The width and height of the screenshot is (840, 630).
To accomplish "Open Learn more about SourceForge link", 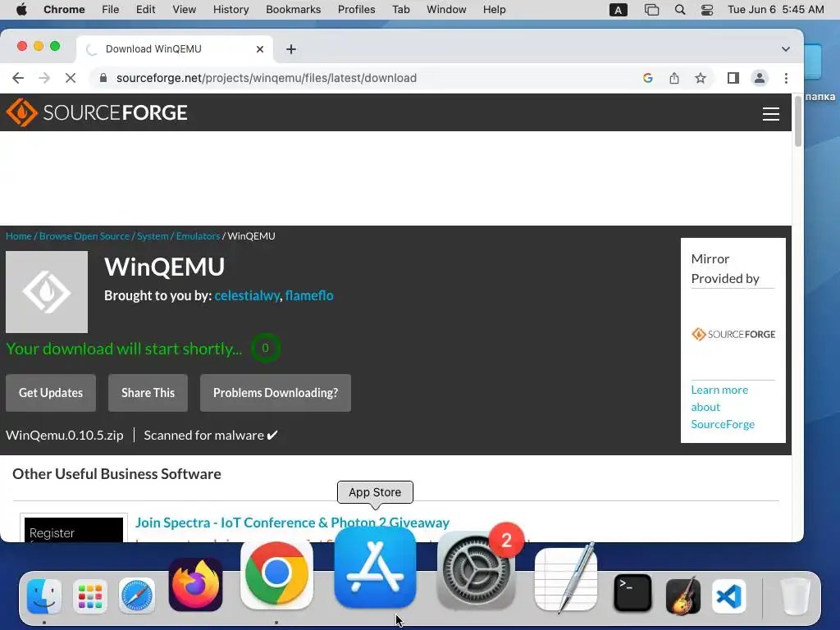I will tap(722, 407).
